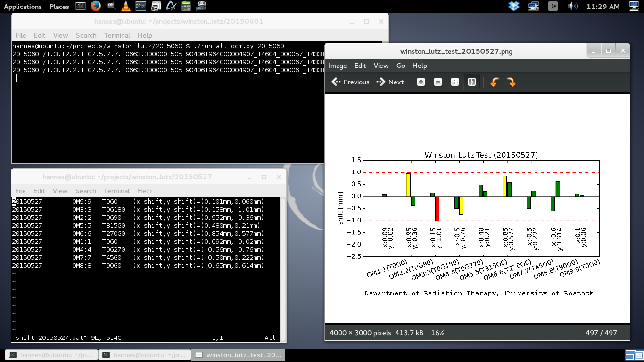The image size is (644, 362).
Task: Launch the terminal from the top panel
Action: coord(81,6)
